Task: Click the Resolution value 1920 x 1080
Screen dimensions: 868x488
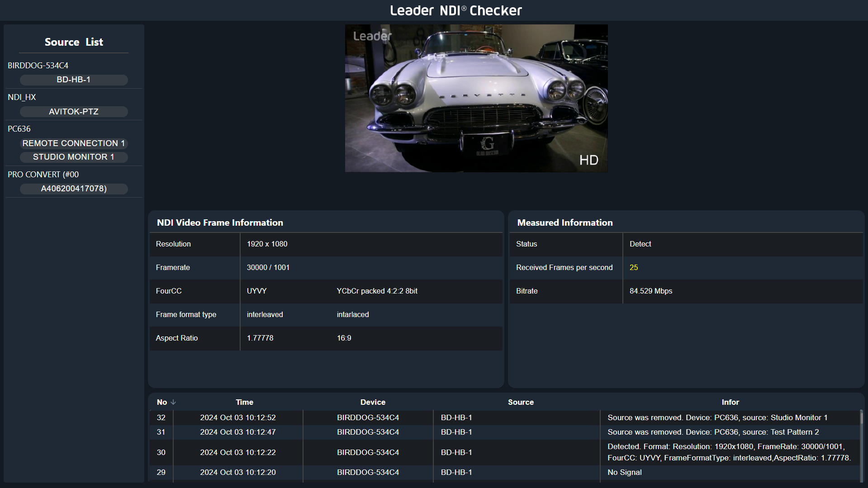Action: (267, 244)
